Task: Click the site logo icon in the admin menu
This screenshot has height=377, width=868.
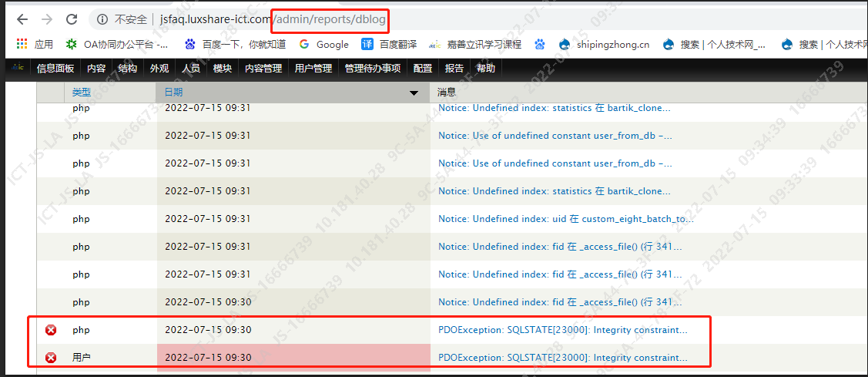Action: pyautogui.click(x=18, y=68)
